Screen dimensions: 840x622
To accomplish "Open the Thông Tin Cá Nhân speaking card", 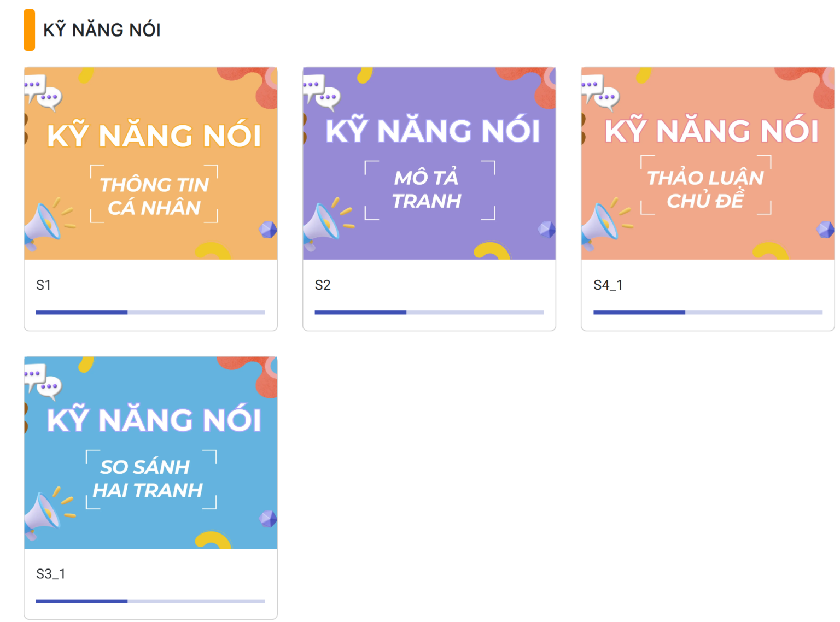I will (150, 163).
